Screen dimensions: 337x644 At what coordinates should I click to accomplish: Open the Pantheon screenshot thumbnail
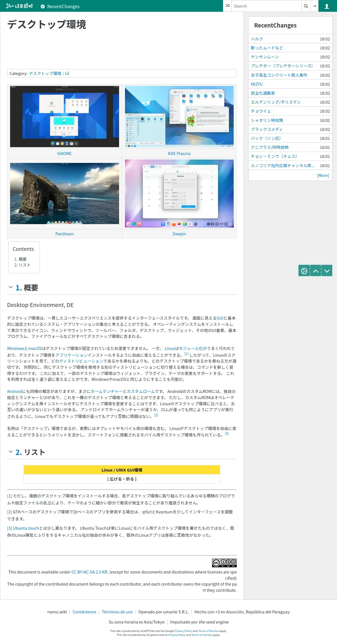65,194
